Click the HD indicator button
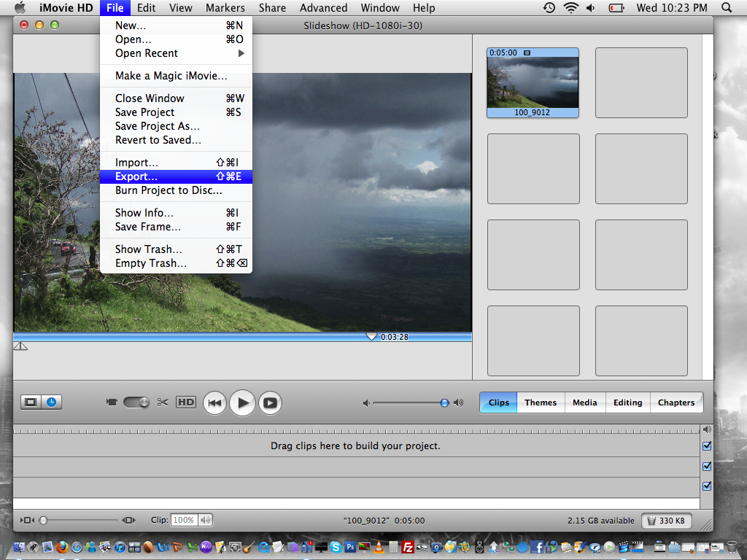This screenshot has height=560, width=747. point(186,402)
